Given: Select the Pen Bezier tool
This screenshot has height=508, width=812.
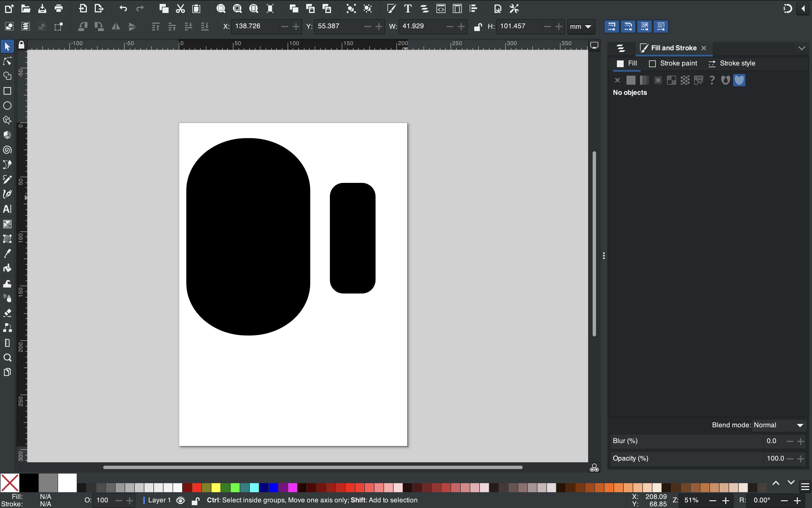Looking at the screenshot, I should 7,165.
